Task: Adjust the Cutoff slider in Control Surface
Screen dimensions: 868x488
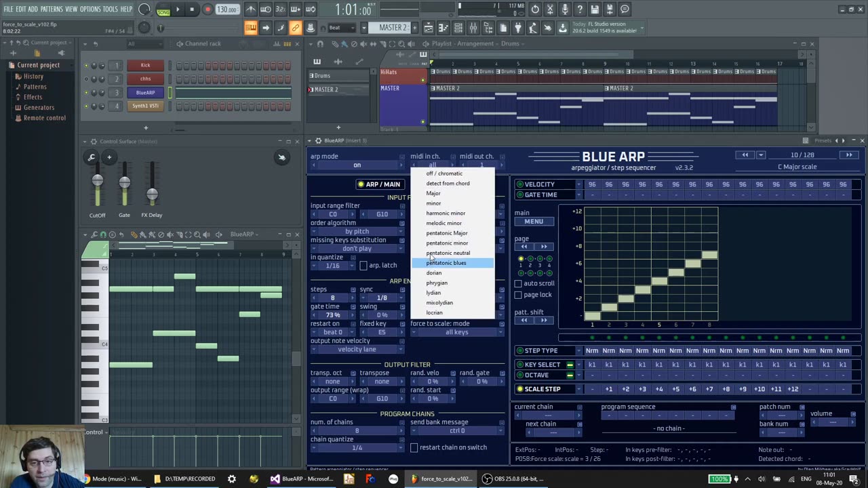Action: point(97,181)
